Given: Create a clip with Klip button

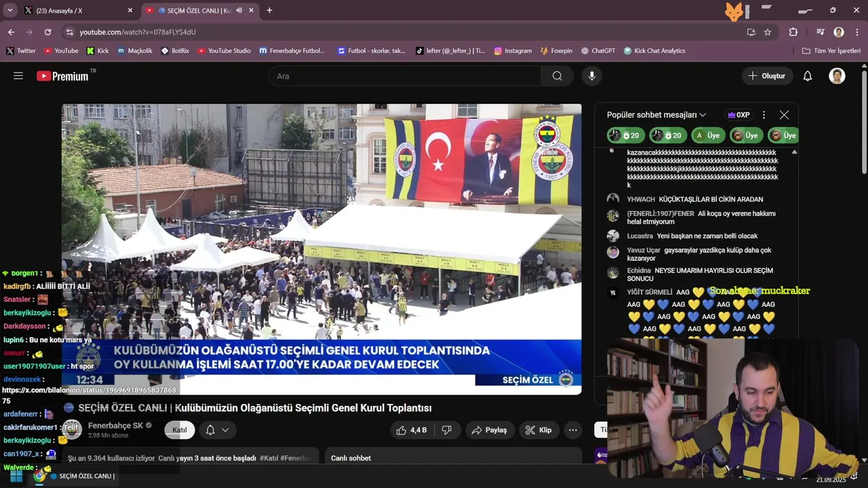Looking at the screenshot, I should point(538,430).
